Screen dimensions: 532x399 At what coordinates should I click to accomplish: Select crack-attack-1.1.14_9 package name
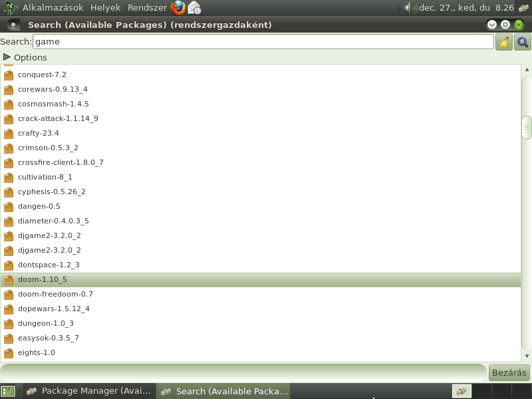coord(58,118)
